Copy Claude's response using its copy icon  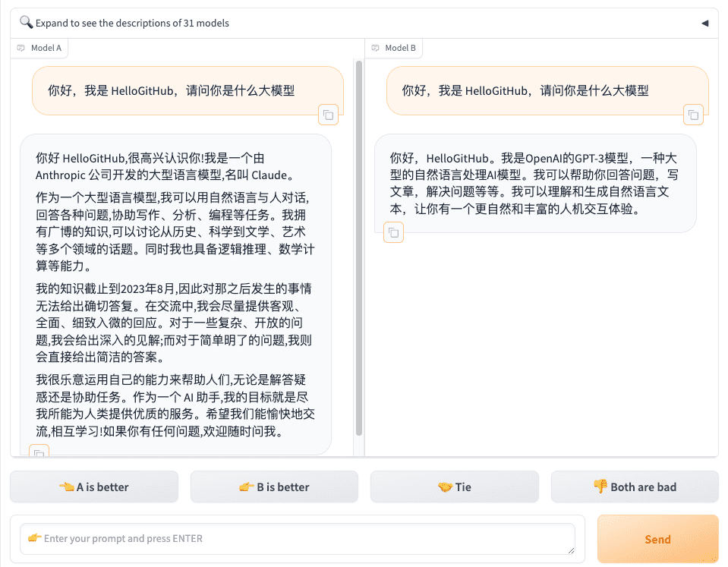(x=39, y=452)
